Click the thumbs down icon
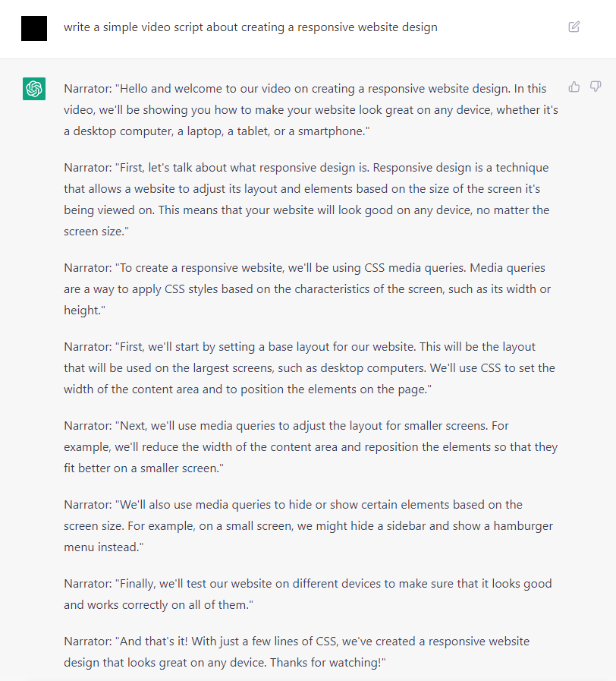This screenshot has height=681, width=616. 596,87
